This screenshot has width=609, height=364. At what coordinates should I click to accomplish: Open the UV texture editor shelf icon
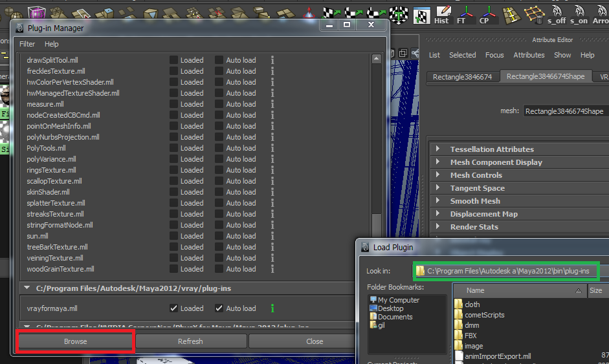pyautogui.click(x=421, y=15)
